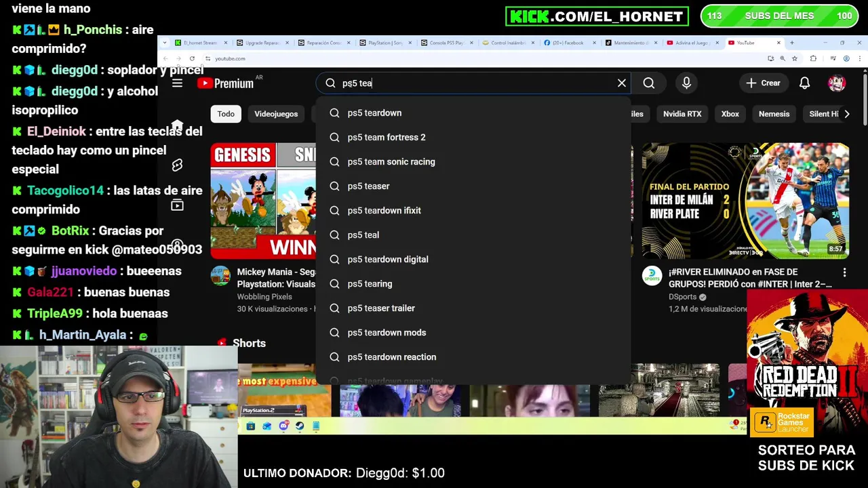Image resolution: width=868 pixels, height=488 pixels.
Task: Open the Wobbling Pixels channel link
Action: (264, 297)
